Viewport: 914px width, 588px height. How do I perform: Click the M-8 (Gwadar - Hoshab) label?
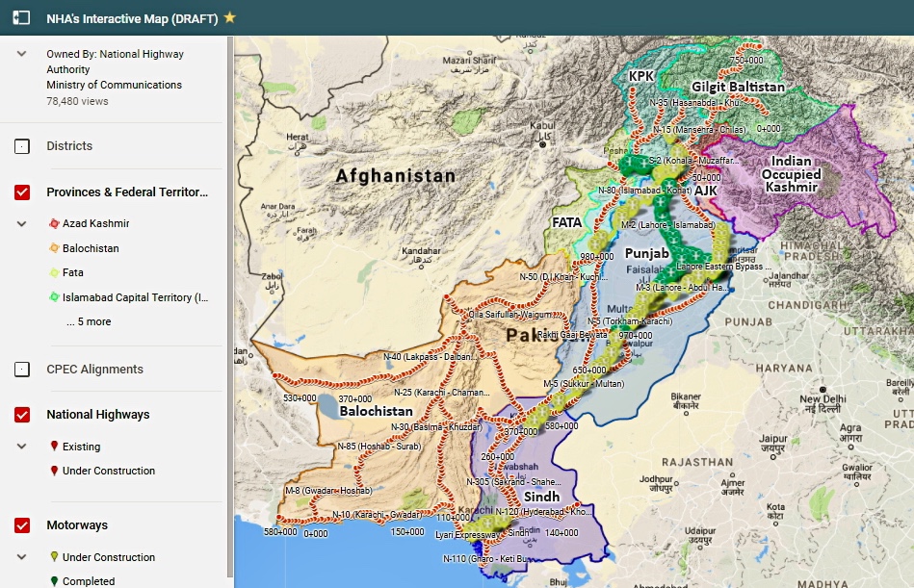point(328,490)
